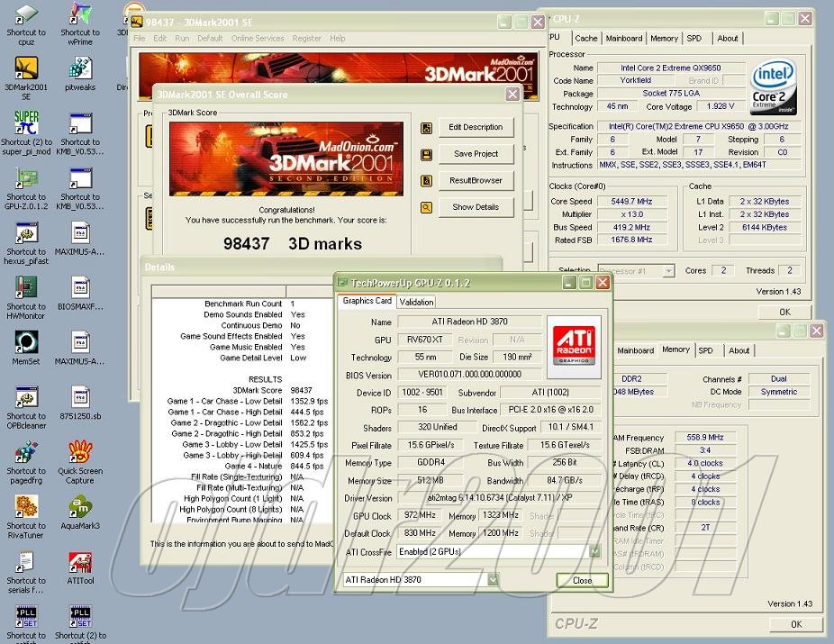Open the Help menu in 3DMark2001

click(337, 39)
